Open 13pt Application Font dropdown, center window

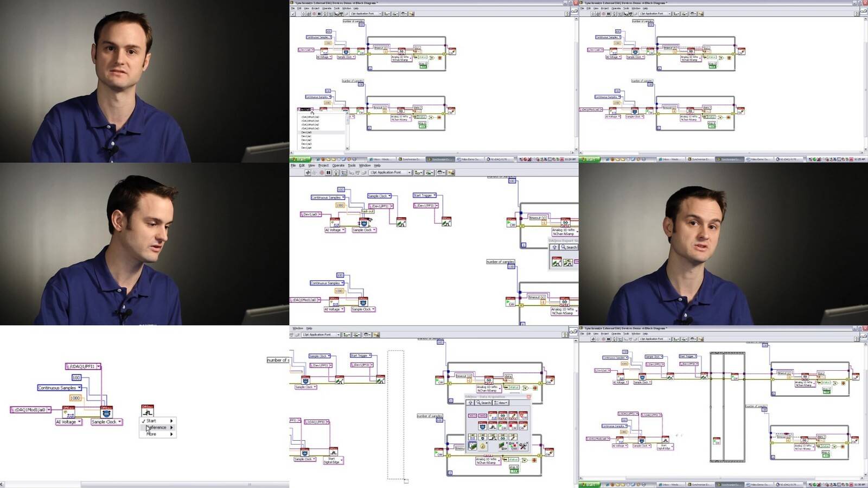(390, 173)
